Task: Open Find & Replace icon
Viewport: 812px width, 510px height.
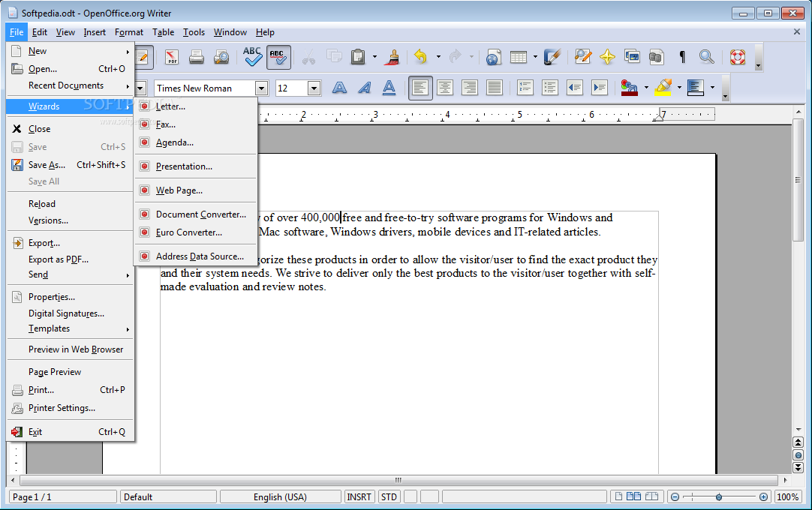Action: point(582,57)
